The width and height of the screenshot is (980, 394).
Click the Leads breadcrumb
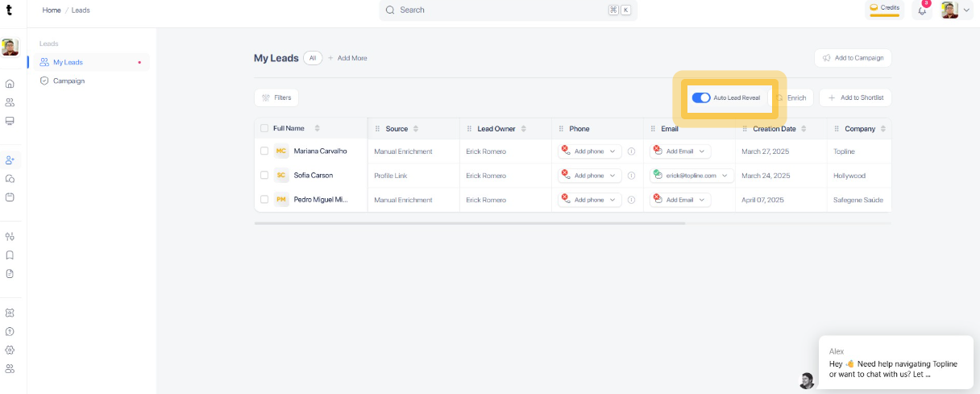[x=81, y=10]
